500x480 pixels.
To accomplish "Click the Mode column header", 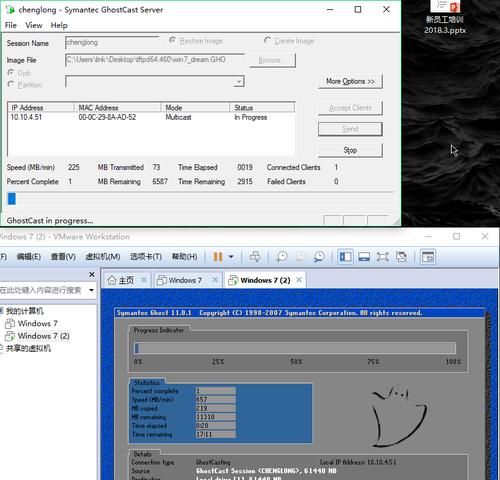I will (x=195, y=107).
